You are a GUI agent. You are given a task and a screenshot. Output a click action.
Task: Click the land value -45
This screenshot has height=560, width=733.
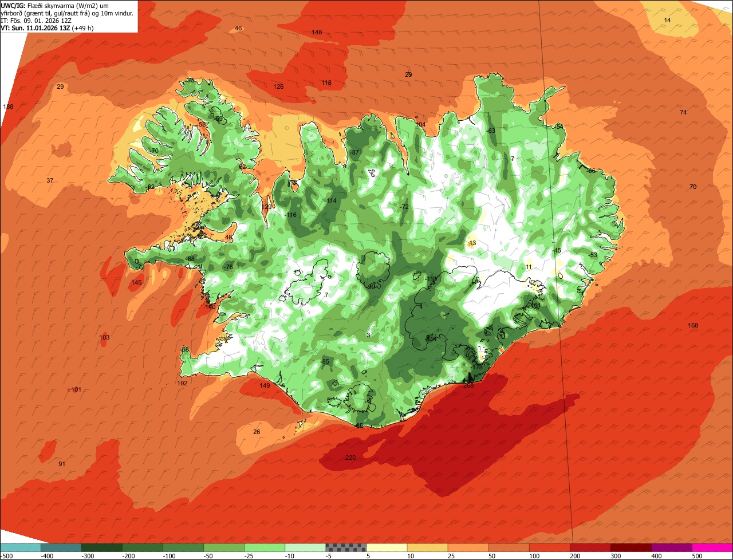(x=556, y=250)
